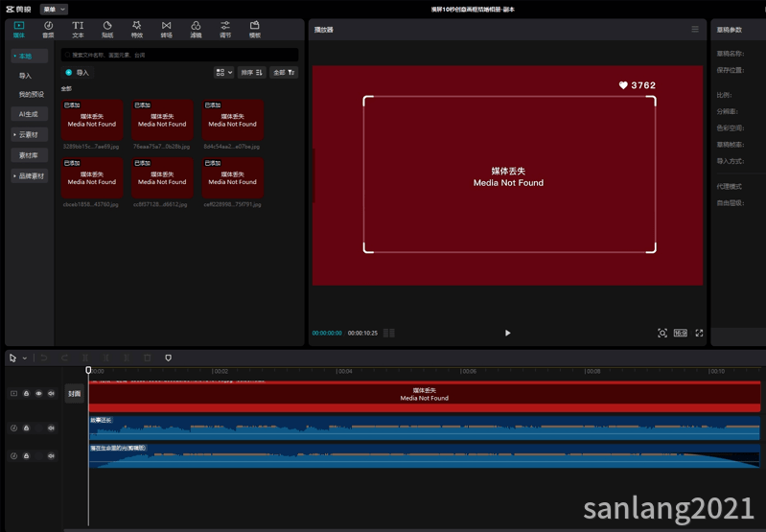Open the grid view mode dropdown

[x=223, y=72]
